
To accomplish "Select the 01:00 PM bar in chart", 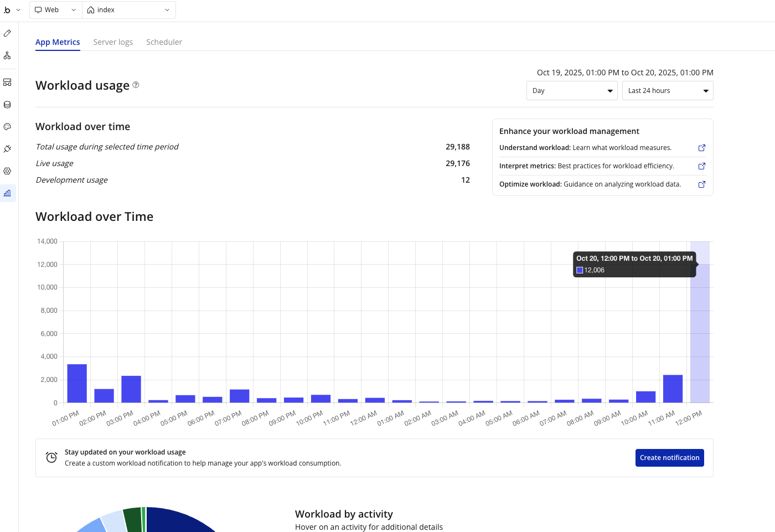I will [77, 383].
